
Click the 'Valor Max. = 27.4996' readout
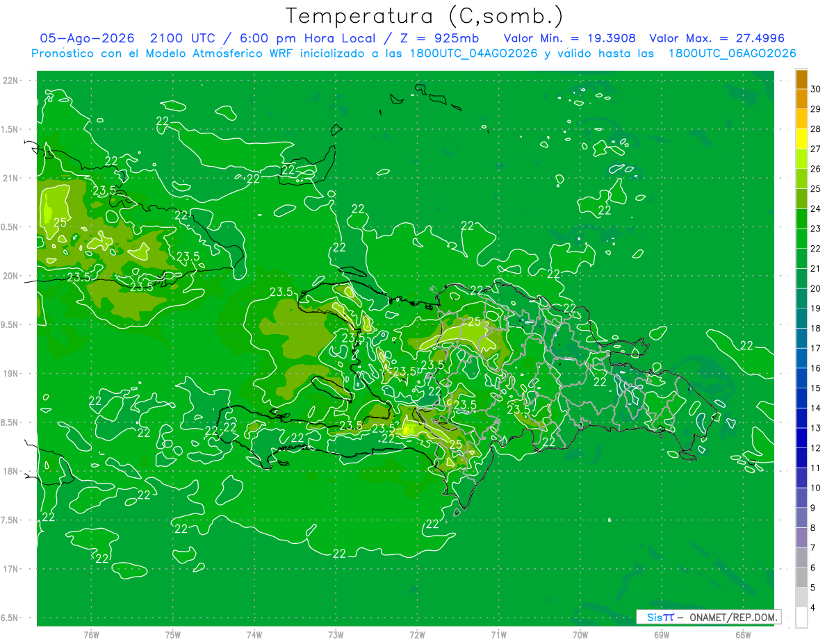click(717, 38)
